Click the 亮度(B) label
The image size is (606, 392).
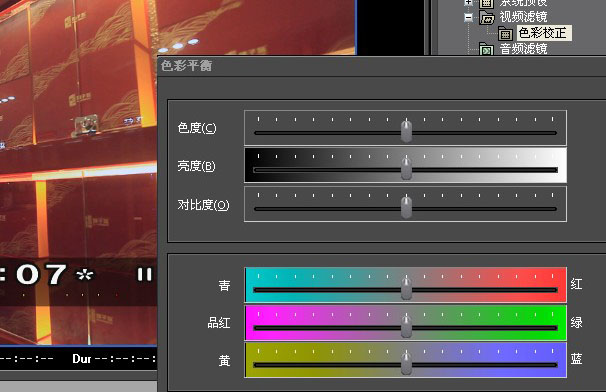[x=196, y=166]
